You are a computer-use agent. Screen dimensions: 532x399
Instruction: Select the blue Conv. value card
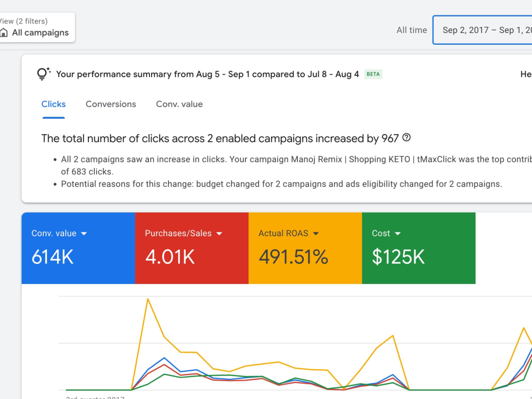pyautogui.click(x=78, y=248)
